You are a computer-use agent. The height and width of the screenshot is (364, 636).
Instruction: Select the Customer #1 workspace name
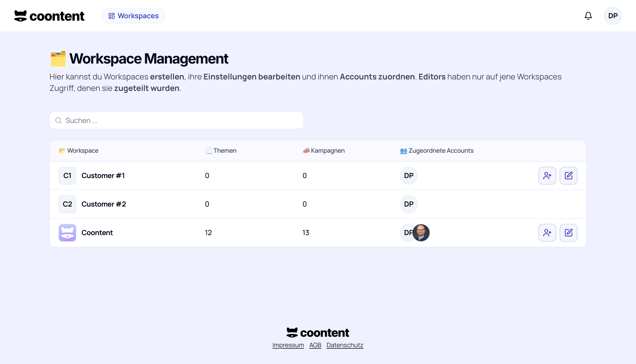click(103, 176)
